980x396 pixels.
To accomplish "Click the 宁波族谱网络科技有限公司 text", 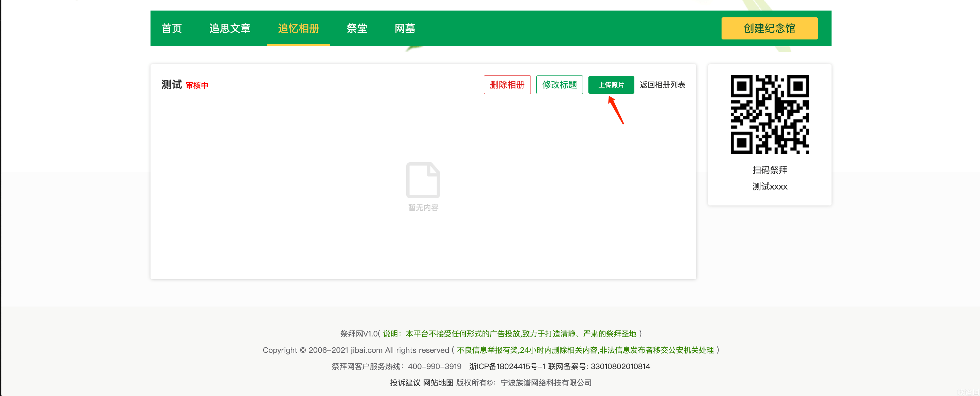I will [546, 383].
